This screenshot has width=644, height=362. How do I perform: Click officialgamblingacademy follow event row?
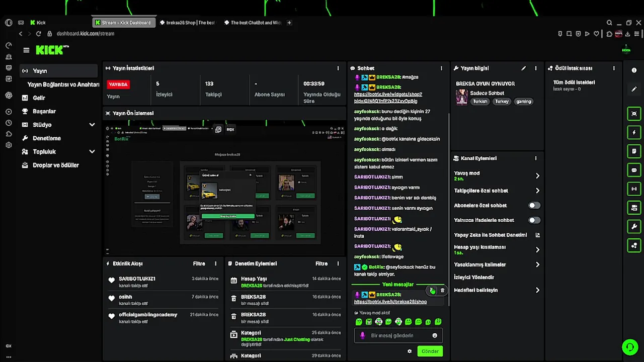(164, 318)
